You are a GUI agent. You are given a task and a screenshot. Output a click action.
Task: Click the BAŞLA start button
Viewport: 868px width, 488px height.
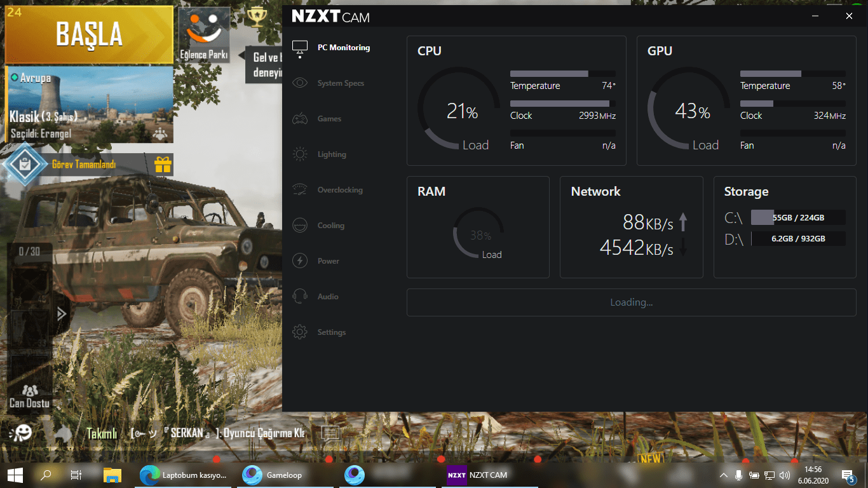point(89,34)
